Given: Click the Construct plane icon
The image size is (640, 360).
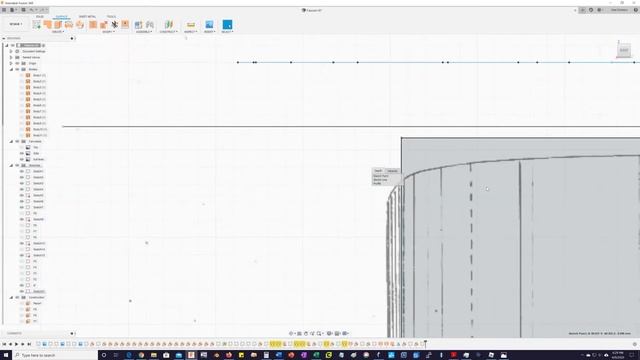Looking at the screenshot, I should coord(169,24).
